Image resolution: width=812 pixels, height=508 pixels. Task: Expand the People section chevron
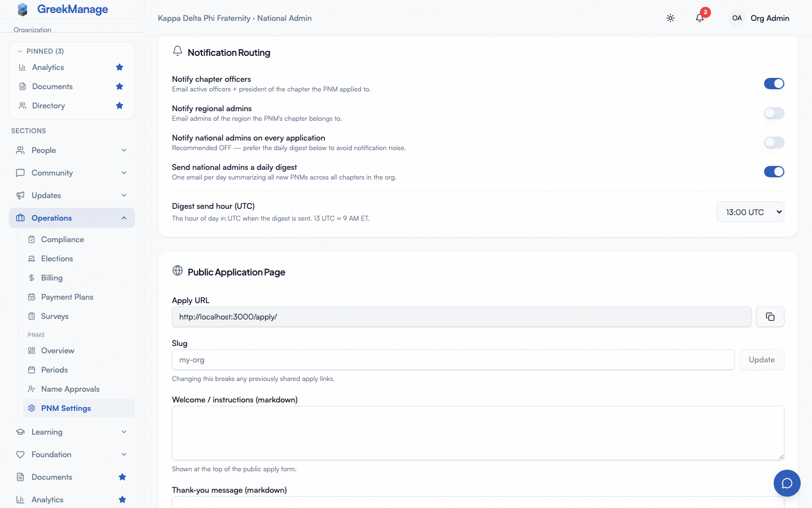[x=124, y=150]
